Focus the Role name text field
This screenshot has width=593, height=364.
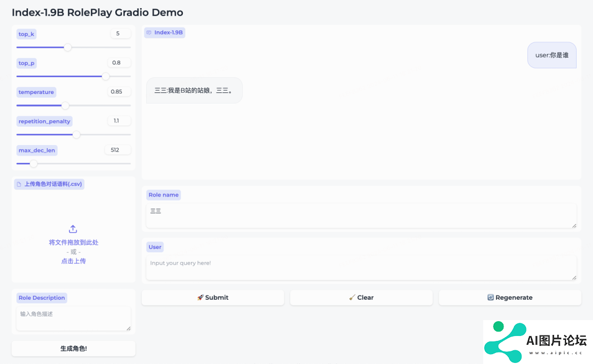pos(361,215)
